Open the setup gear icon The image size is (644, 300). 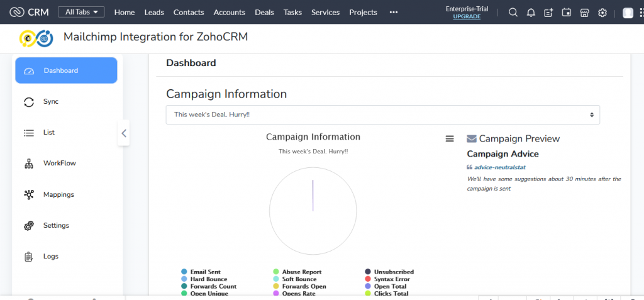tap(602, 13)
